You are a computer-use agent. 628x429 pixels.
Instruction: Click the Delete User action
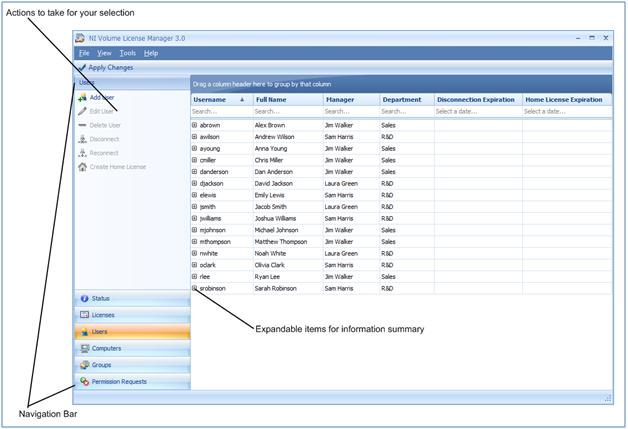(x=100, y=125)
